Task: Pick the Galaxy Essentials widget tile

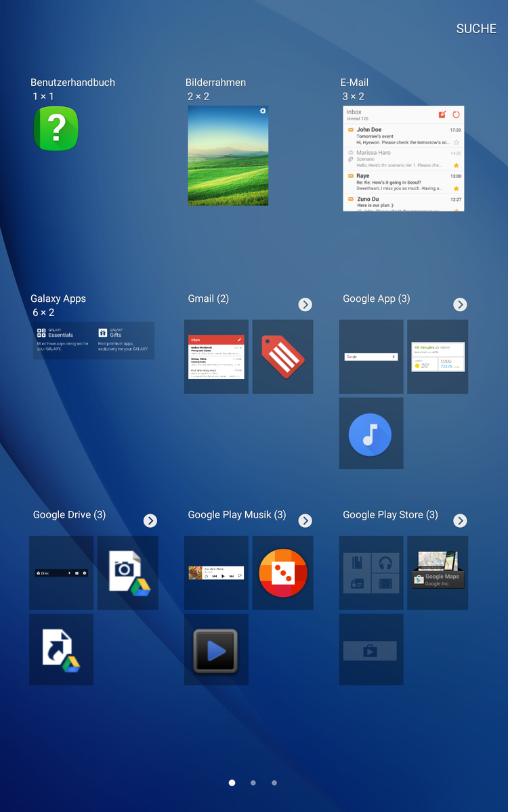Action: [63, 340]
